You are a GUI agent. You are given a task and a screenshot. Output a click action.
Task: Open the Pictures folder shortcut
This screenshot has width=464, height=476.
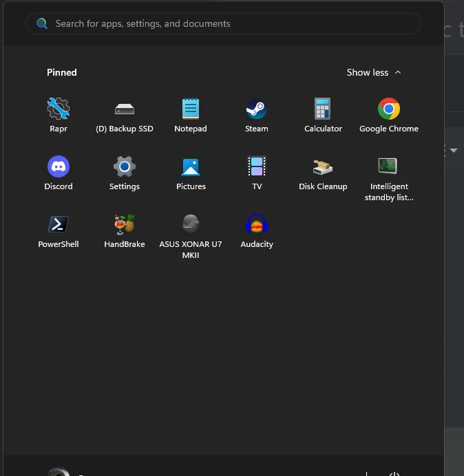[191, 173]
